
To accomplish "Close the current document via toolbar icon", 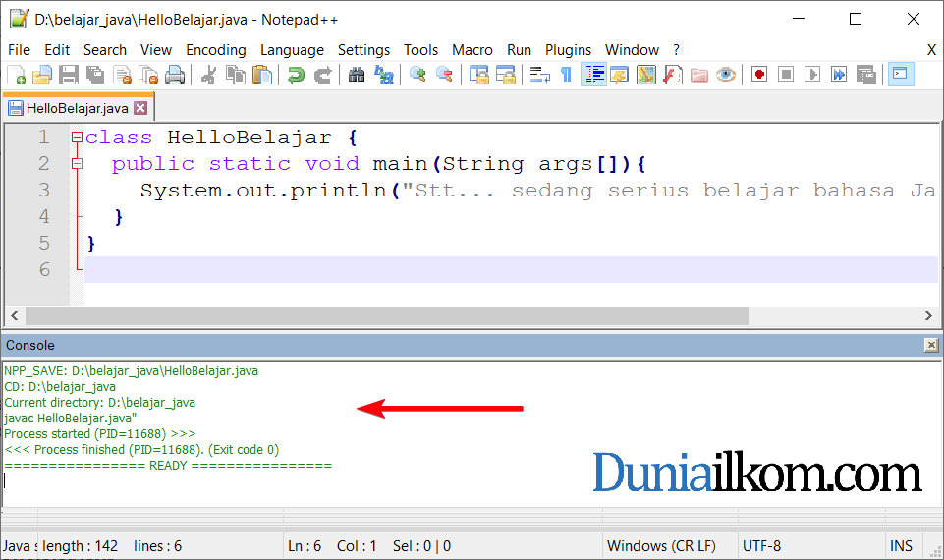I will pyautogui.click(x=122, y=75).
